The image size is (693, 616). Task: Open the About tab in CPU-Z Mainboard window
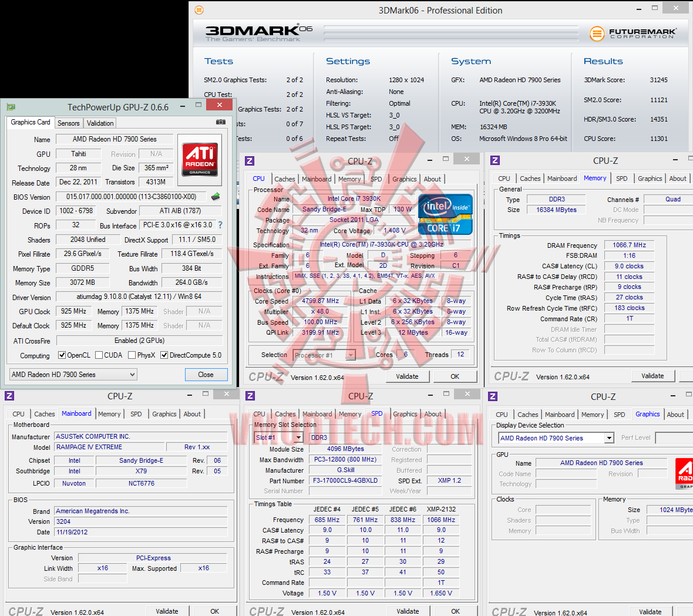pos(192,414)
